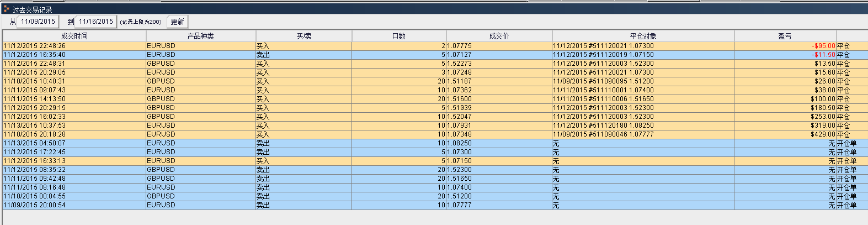This screenshot has width=868, height=225.
Task: Sort by the 平仓对象 column header
Action: click(643, 36)
